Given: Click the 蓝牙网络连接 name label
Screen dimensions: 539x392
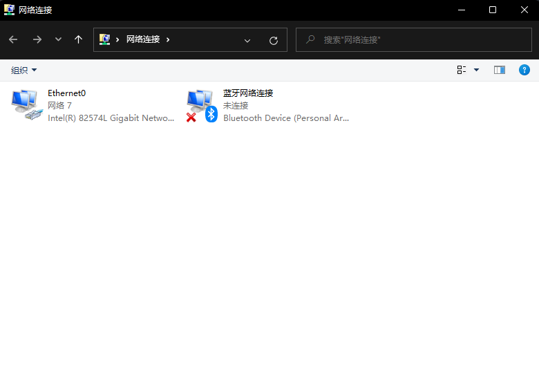Looking at the screenshot, I should point(248,93).
